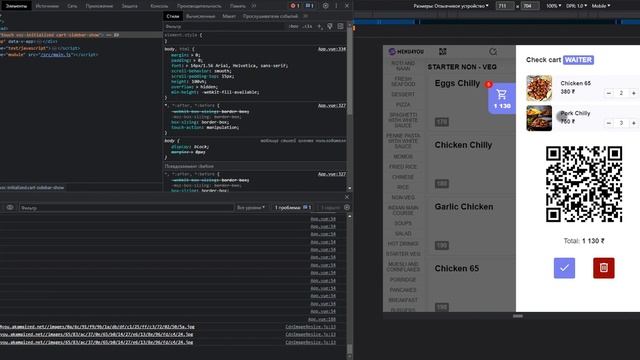Click the WAITER badge
The height and width of the screenshot is (360, 640).
578,60
